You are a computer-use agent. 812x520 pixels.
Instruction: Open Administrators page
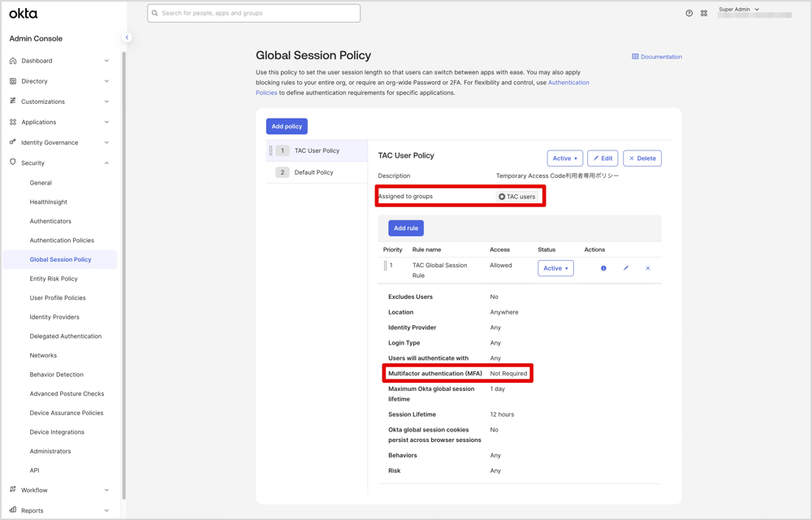50,451
